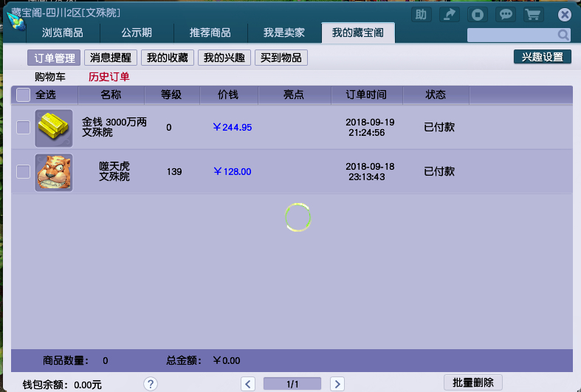Switch to 浏览商品 tab
This screenshot has width=581, height=392.
[x=62, y=32]
